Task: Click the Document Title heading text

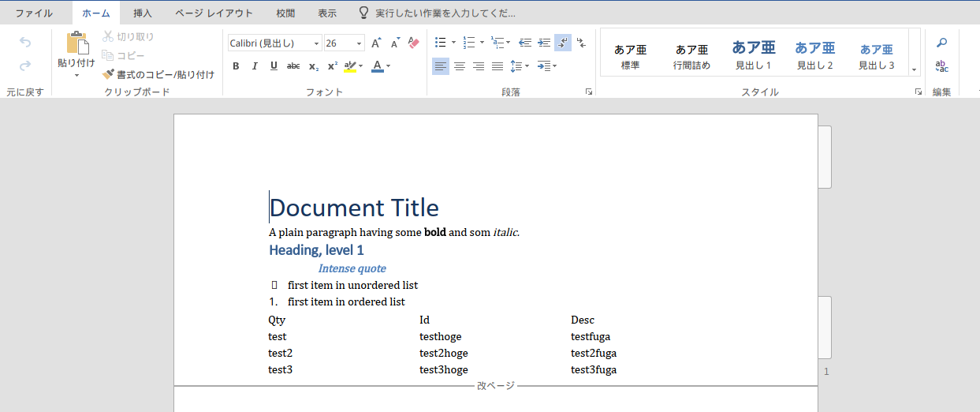Action: click(x=354, y=208)
